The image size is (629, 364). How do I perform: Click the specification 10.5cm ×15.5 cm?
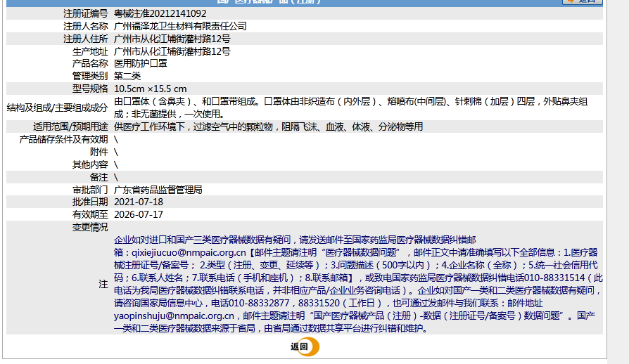click(150, 89)
